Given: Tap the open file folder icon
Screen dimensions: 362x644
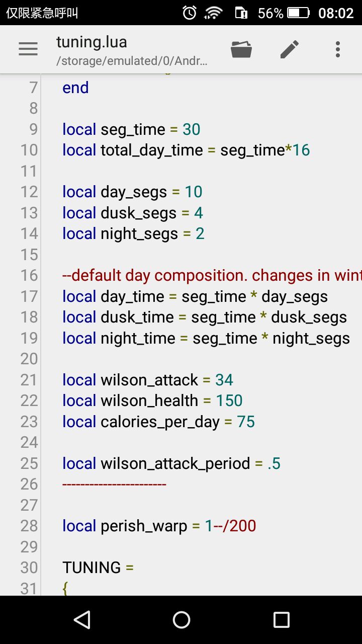Looking at the screenshot, I should 241,49.
